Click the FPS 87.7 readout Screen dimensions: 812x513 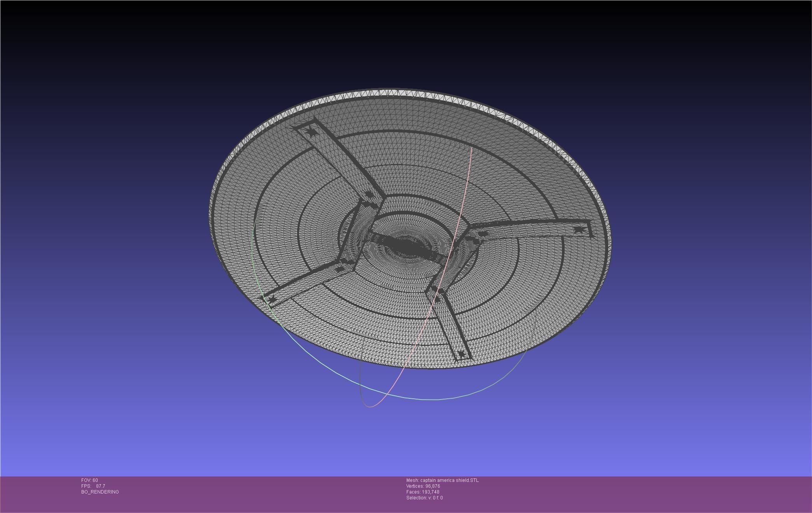(93, 486)
